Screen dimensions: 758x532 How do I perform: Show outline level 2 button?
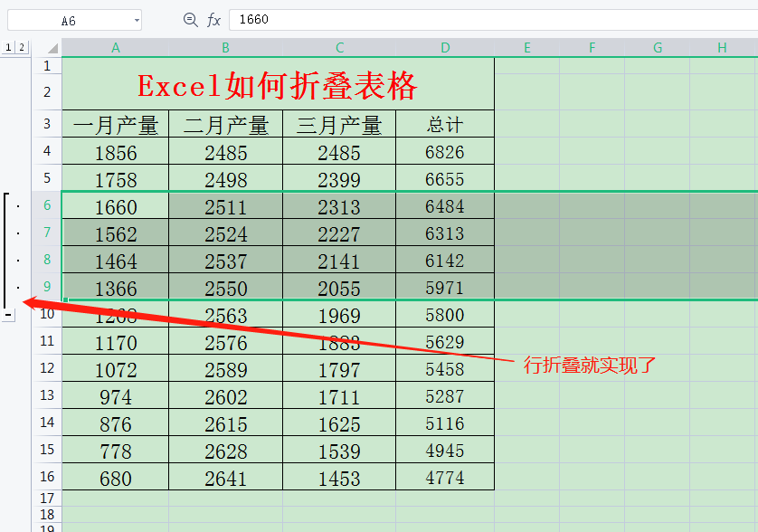(x=22, y=47)
